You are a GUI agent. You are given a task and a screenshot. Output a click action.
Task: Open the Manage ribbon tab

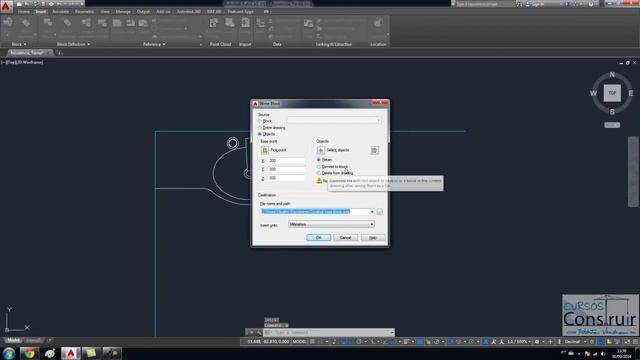[x=123, y=12]
